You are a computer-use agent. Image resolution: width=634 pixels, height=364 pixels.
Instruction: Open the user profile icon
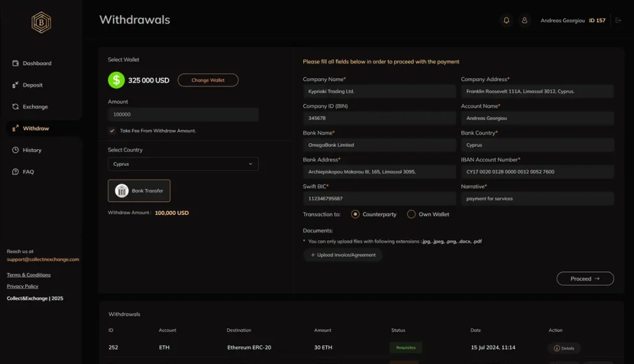click(x=524, y=20)
